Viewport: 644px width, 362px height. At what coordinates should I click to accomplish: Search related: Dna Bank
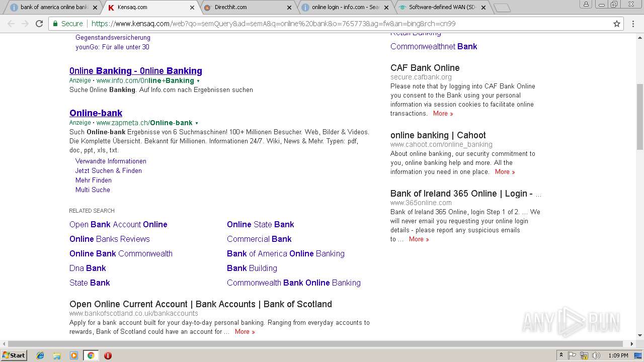tap(88, 268)
